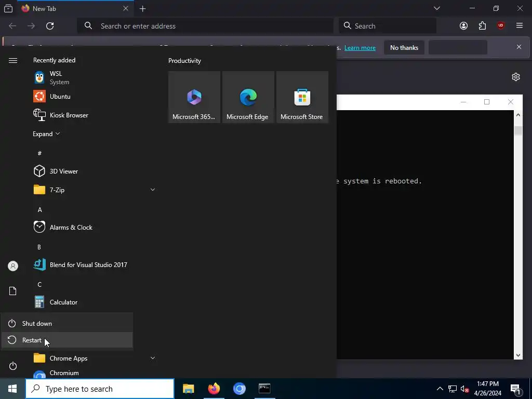
Task: Click the muted volume tray icon
Action: pyautogui.click(x=464, y=389)
